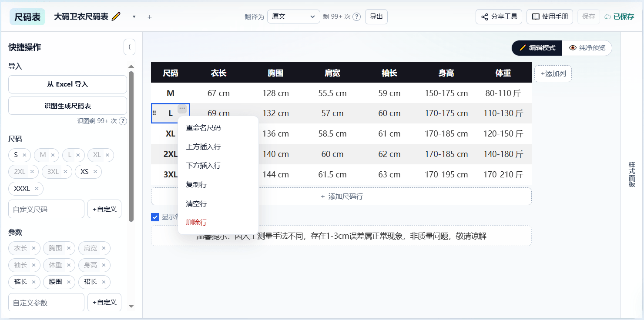
Task: Toggle the 显示 note checkbox below the table
Action: [x=155, y=217]
